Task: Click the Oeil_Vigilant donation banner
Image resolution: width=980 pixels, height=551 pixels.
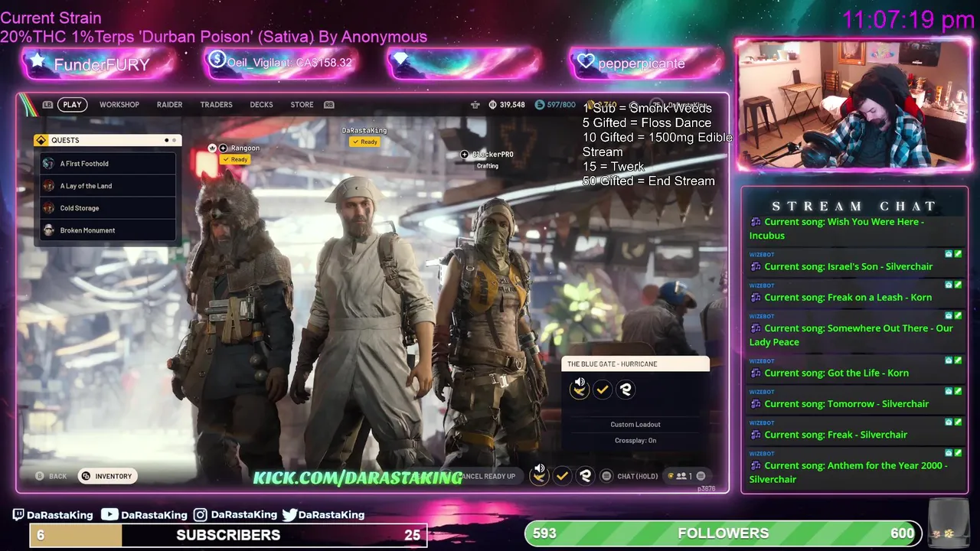Action: click(x=281, y=64)
